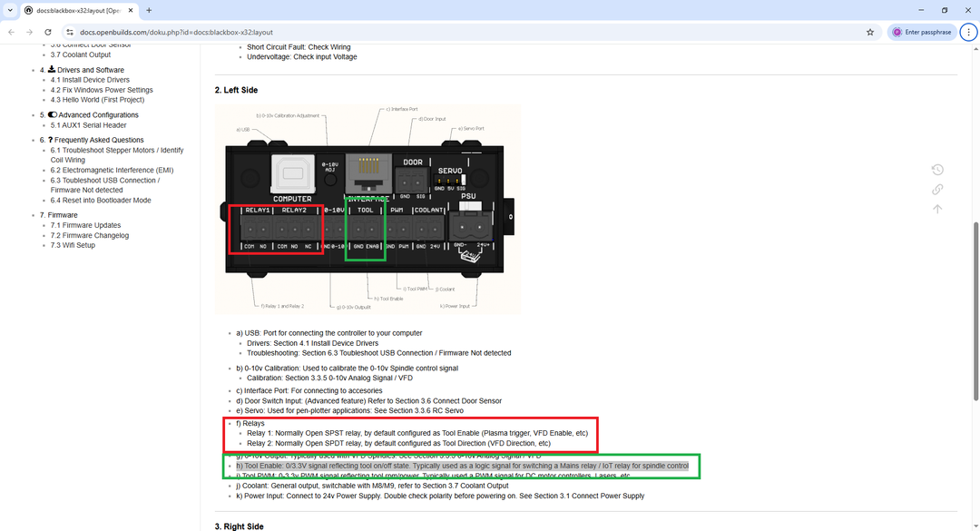Image resolution: width=980 pixels, height=531 pixels.
Task: Select 5.1 AUX1 Serial Header link
Action: tap(88, 125)
